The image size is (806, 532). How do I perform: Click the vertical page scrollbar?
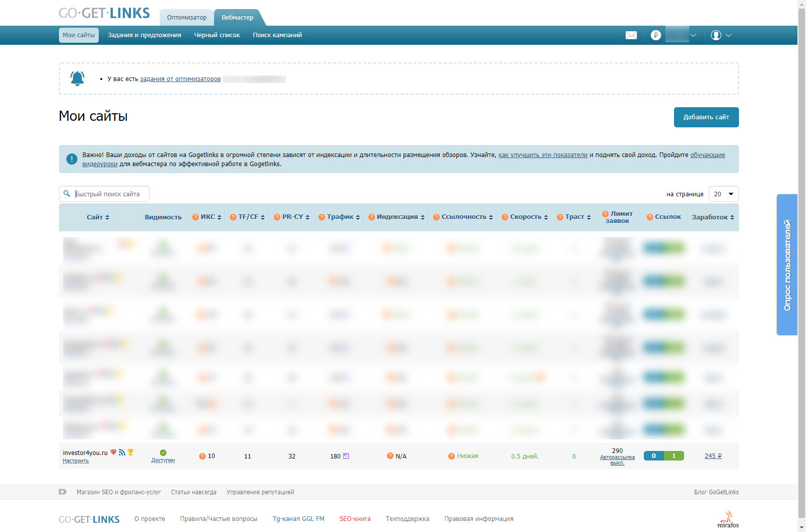tap(801, 262)
